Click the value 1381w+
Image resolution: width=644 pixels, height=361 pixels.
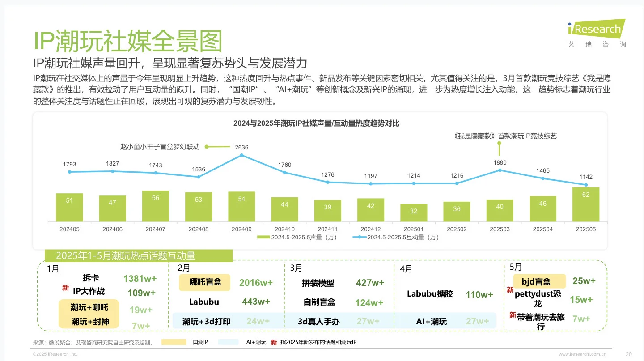[140, 279]
